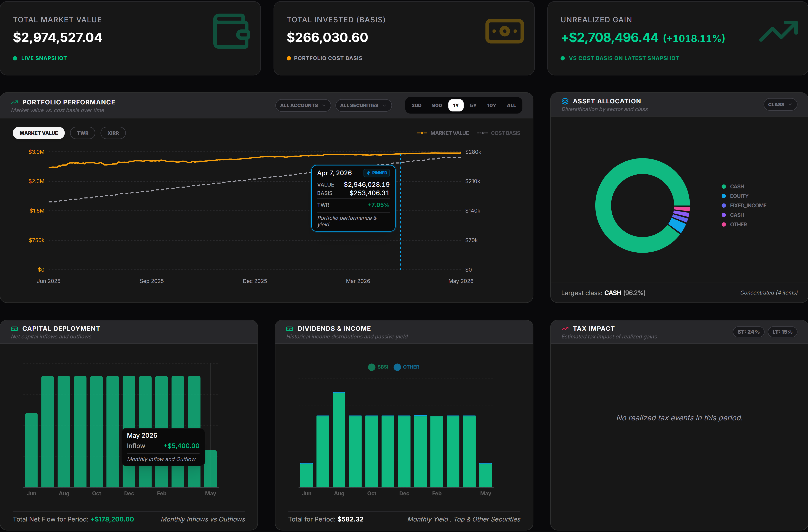808x532 pixels.
Task: Click the +$5,400.00 inflow tooltip value
Action: 181,446
